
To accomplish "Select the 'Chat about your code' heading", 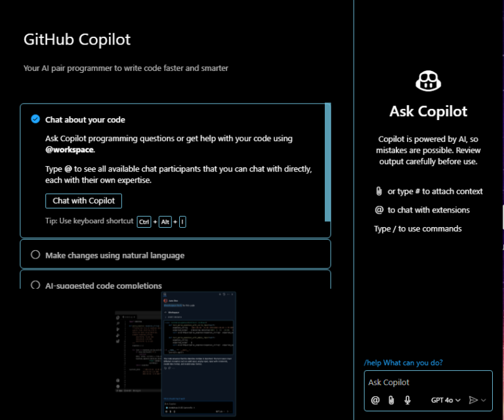I will tap(85, 120).
